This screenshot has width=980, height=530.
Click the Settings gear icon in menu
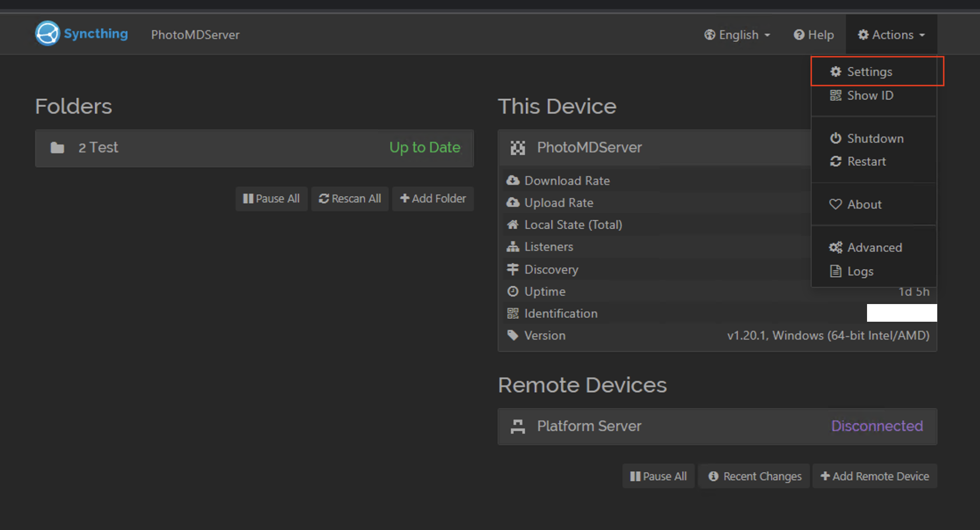(835, 72)
